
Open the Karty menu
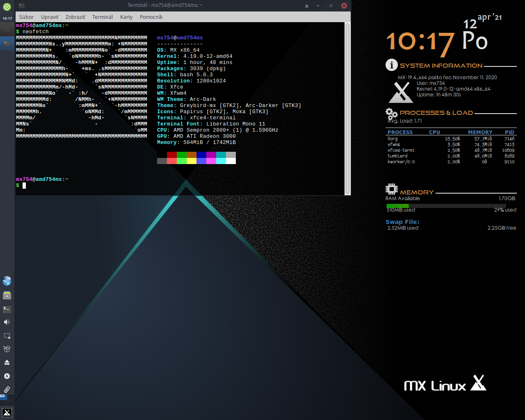pyautogui.click(x=126, y=17)
